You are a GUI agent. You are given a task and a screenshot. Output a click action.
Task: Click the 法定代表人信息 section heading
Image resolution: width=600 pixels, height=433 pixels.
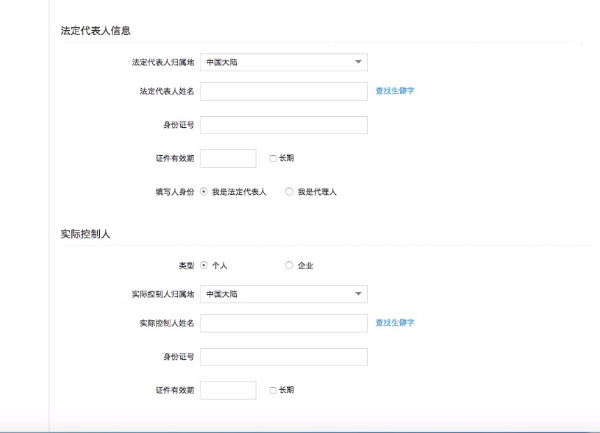click(95, 31)
